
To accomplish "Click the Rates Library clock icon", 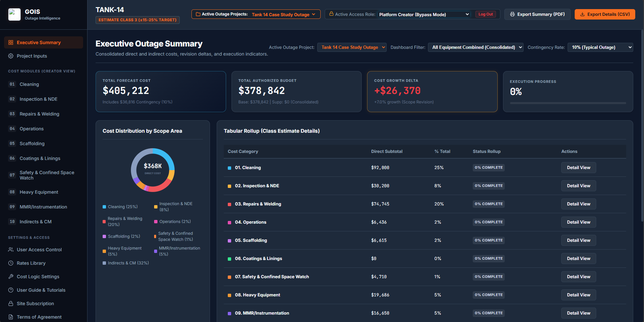I will click(11, 263).
